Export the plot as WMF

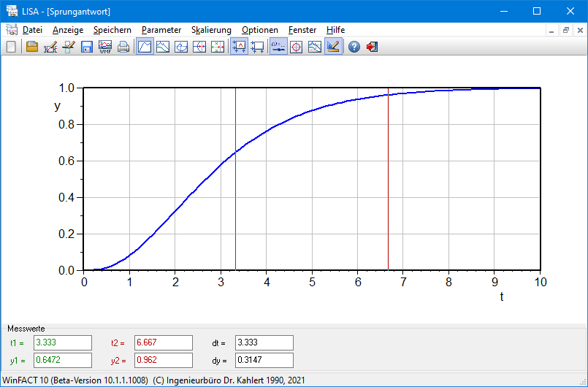coord(105,47)
